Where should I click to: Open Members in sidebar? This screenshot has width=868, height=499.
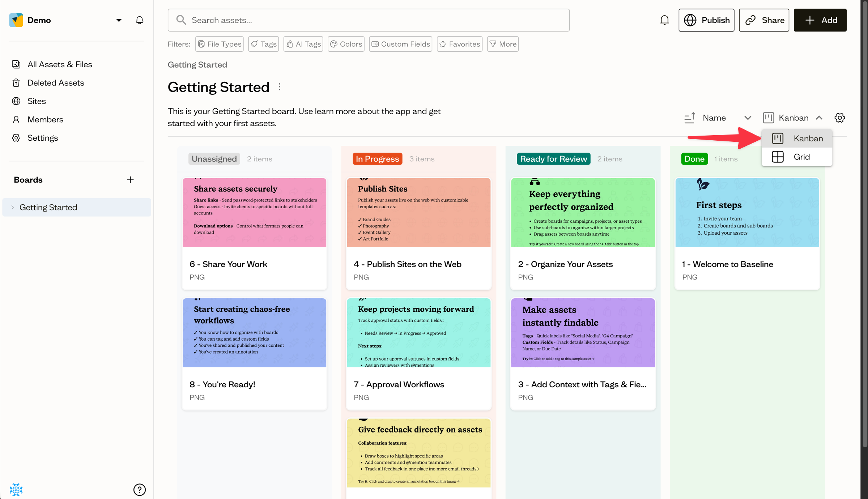click(46, 120)
